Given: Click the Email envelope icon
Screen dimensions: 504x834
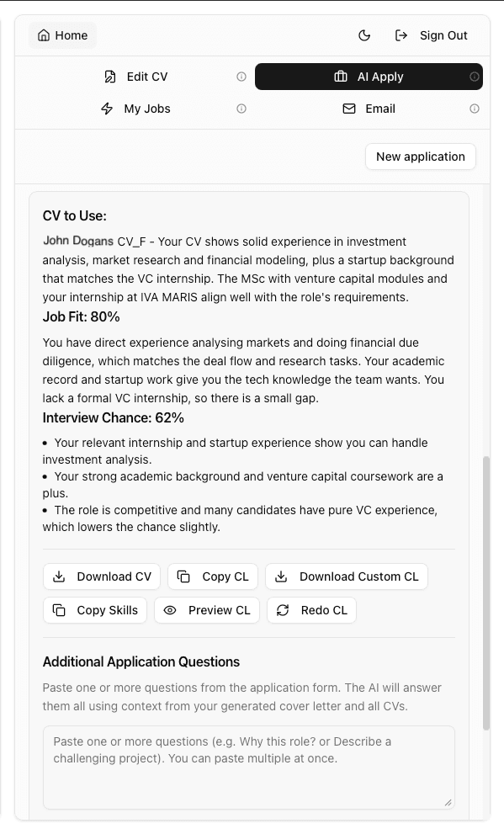Looking at the screenshot, I should pos(348,109).
